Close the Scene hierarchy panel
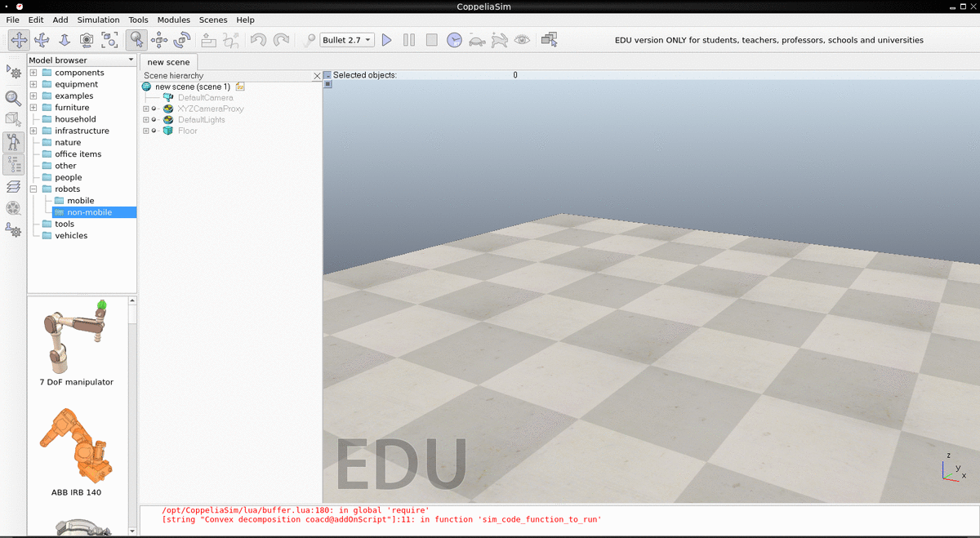 [x=318, y=76]
